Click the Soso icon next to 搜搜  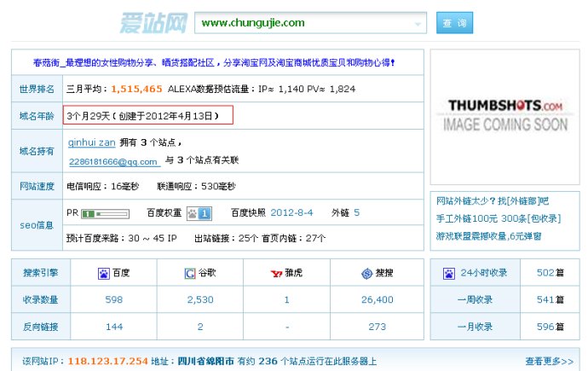tap(366, 274)
